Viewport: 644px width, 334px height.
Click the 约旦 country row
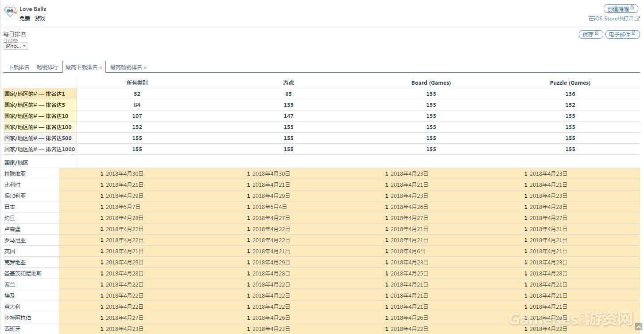point(322,218)
